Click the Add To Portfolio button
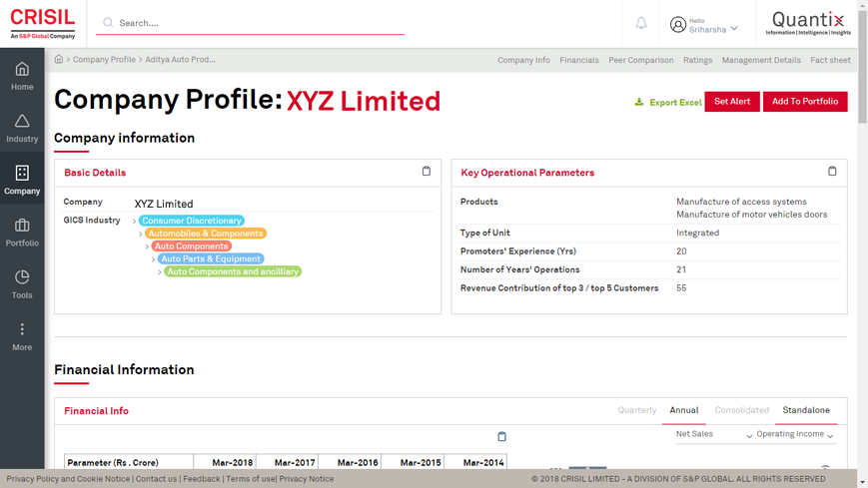 (x=805, y=102)
